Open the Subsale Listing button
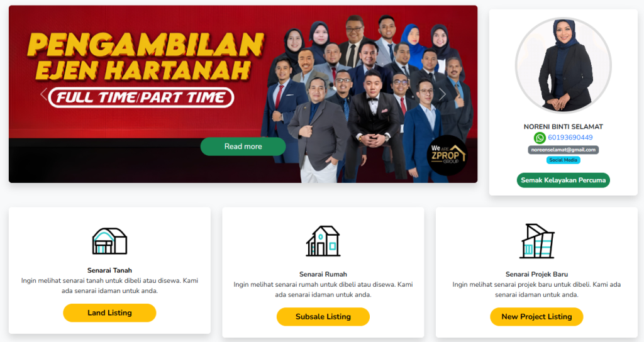The height and width of the screenshot is (342, 644). point(323,317)
